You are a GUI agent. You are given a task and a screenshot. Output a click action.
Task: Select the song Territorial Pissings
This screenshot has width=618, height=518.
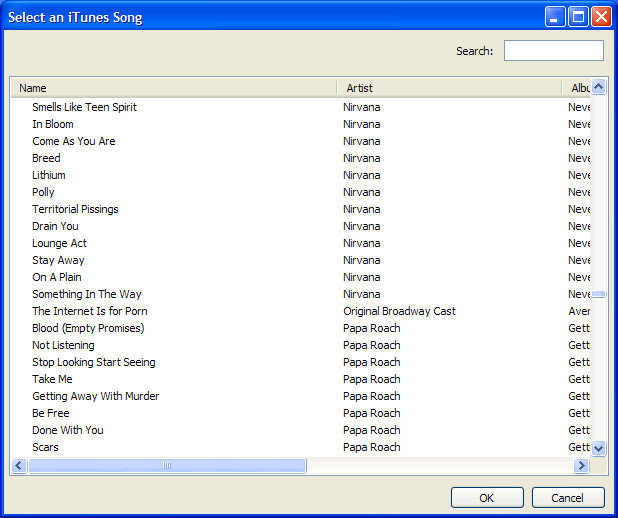tap(75, 209)
